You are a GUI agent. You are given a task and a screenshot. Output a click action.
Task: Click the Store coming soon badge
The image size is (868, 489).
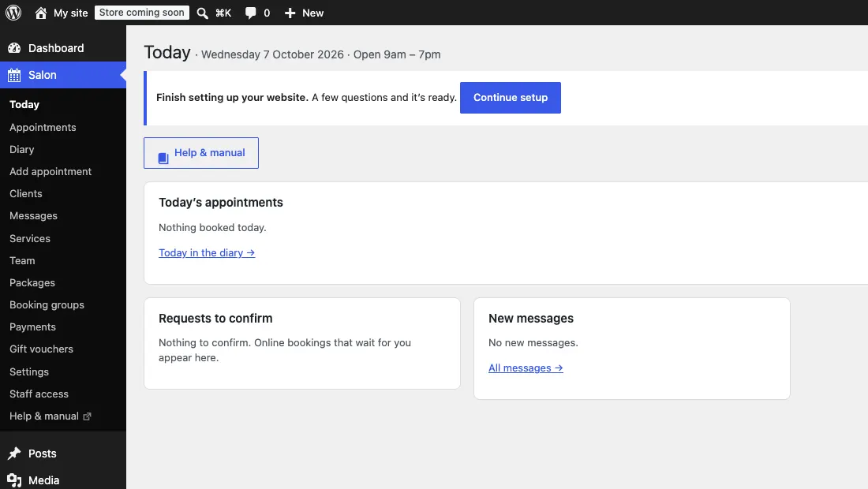click(x=142, y=13)
